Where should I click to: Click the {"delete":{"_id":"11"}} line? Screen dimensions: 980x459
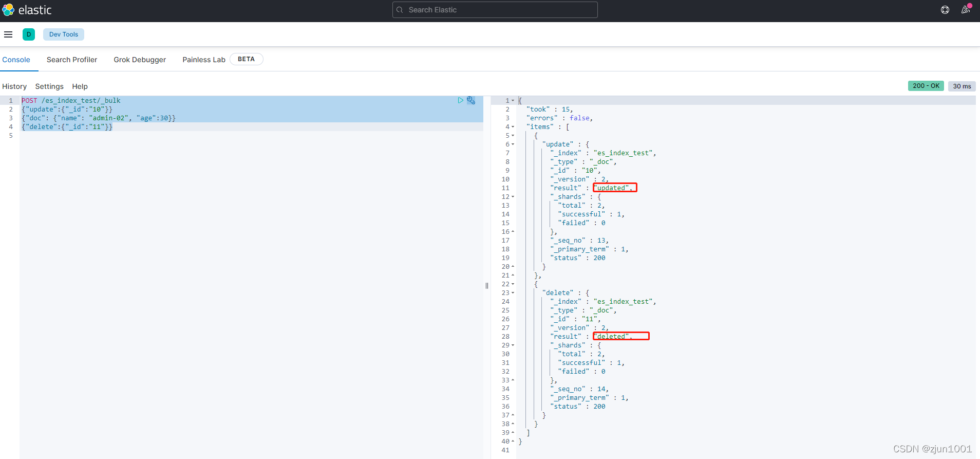tap(67, 127)
